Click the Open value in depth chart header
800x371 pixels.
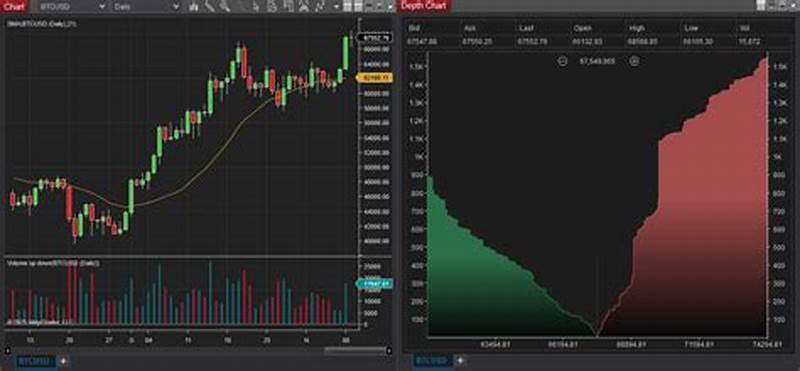tap(588, 41)
